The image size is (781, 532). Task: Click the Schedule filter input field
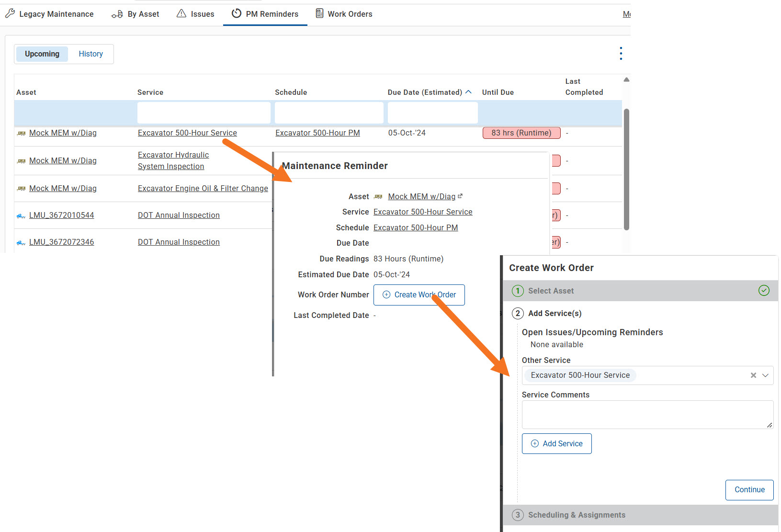tap(329, 113)
